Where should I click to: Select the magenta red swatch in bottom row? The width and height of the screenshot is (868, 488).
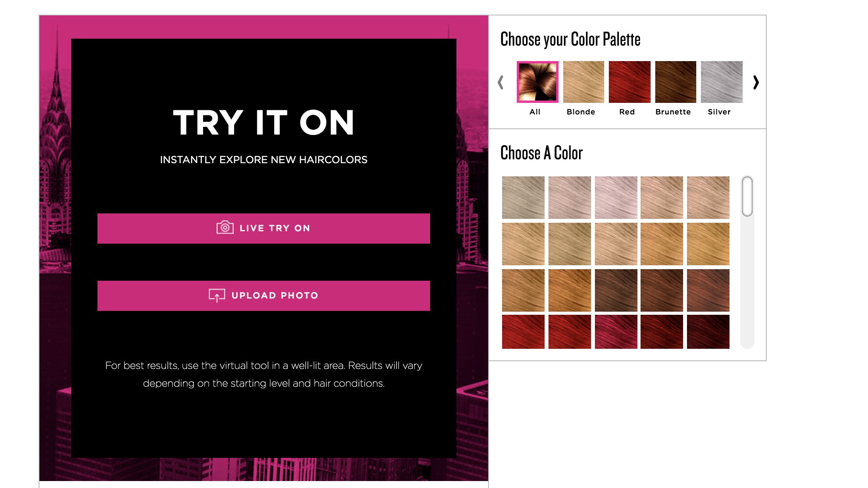point(616,332)
